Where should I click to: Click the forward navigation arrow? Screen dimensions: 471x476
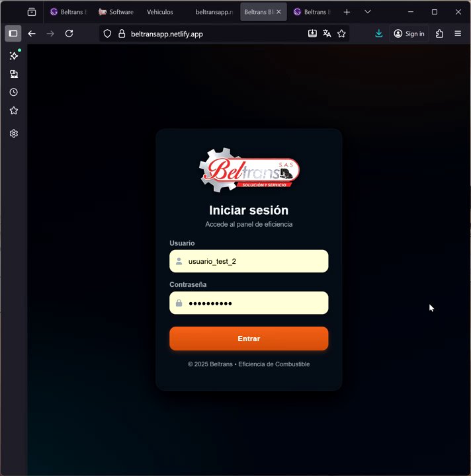point(50,34)
